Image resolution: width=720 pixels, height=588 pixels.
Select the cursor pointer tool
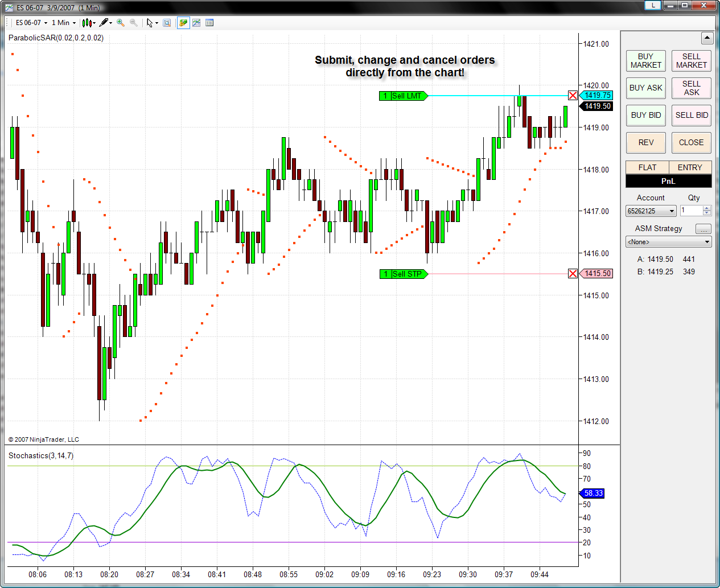pyautogui.click(x=150, y=23)
